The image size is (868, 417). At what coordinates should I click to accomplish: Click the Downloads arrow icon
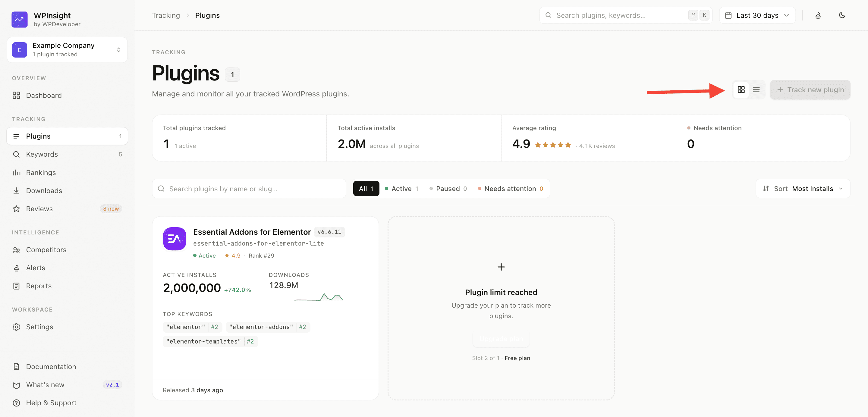16,191
